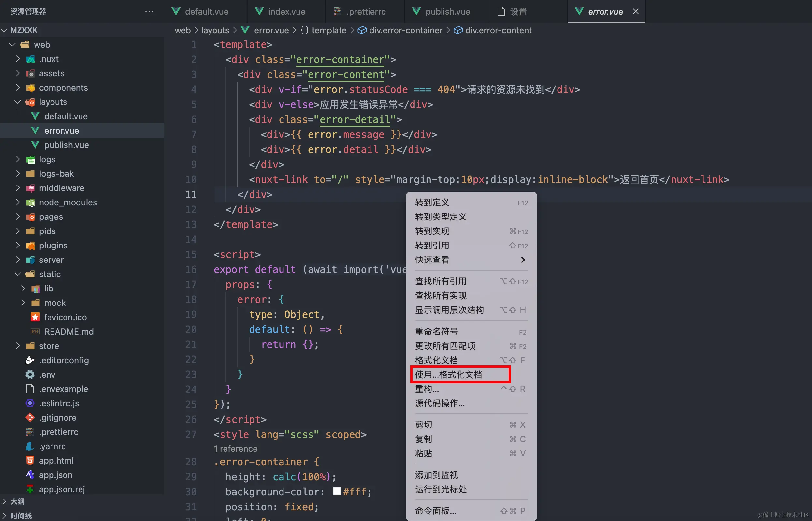Expand the 大纲 outline section
Viewport: 812px width, 521px height.
point(82,501)
